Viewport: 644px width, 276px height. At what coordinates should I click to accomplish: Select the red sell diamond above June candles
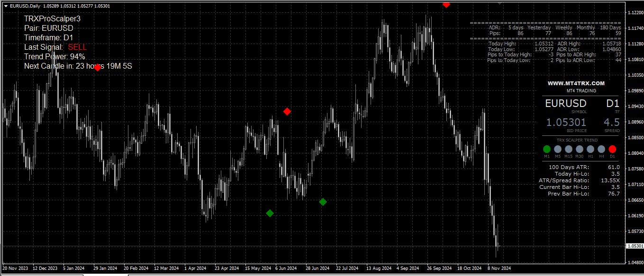click(287, 112)
